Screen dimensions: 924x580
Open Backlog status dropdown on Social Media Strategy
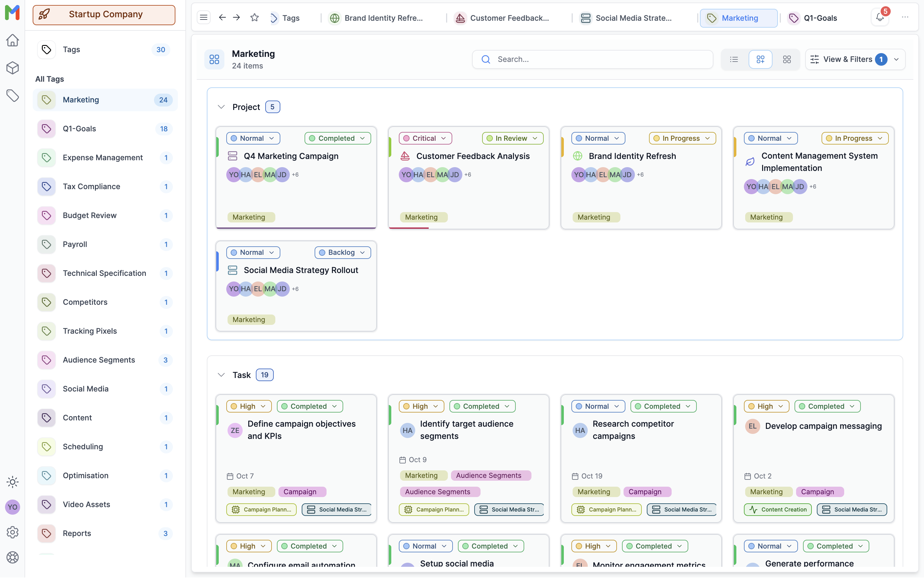pyautogui.click(x=342, y=252)
